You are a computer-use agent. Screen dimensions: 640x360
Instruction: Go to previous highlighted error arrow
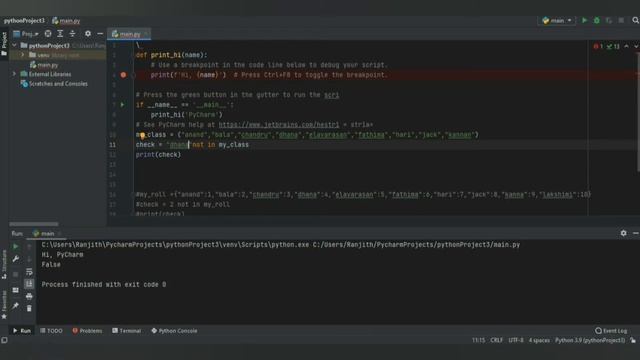click(626, 47)
